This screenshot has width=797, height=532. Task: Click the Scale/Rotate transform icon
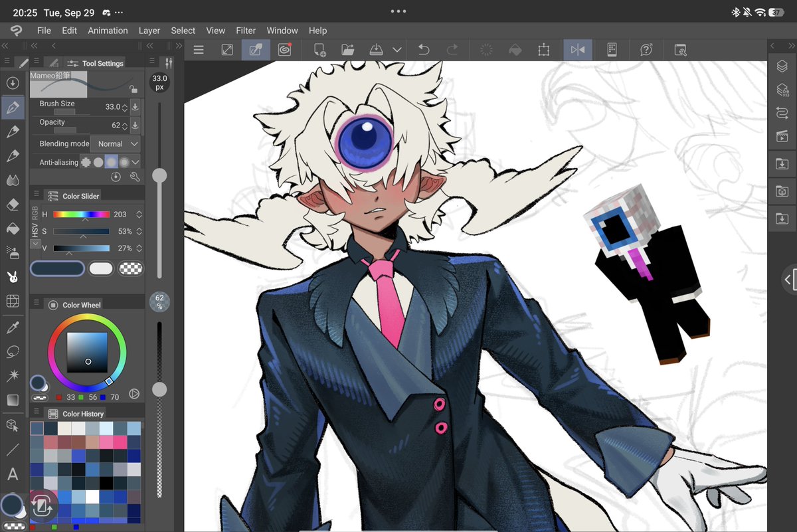pyautogui.click(x=544, y=50)
